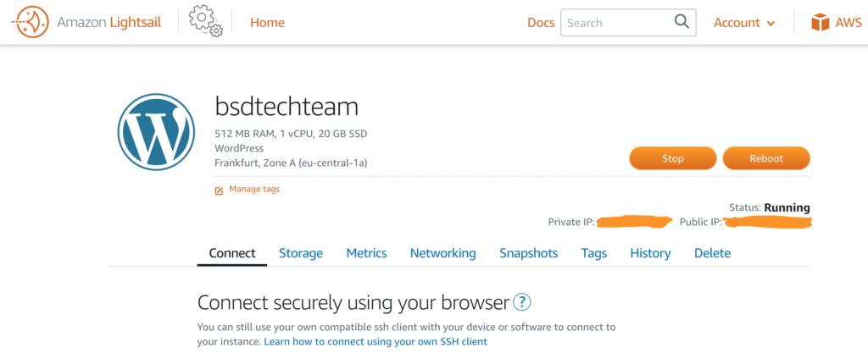Image resolution: width=868 pixels, height=364 pixels.
Task: Click the 'Public IP:' label
Action: click(701, 223)
